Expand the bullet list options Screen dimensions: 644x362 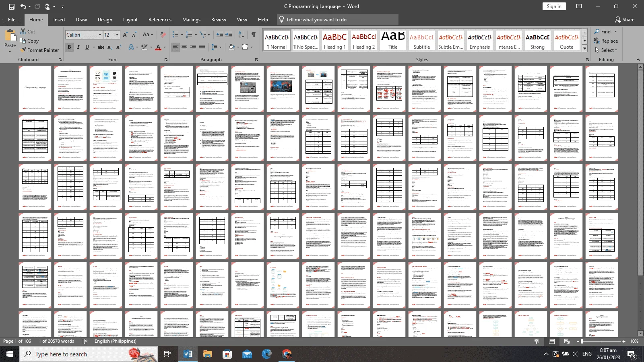pos(182,35)
